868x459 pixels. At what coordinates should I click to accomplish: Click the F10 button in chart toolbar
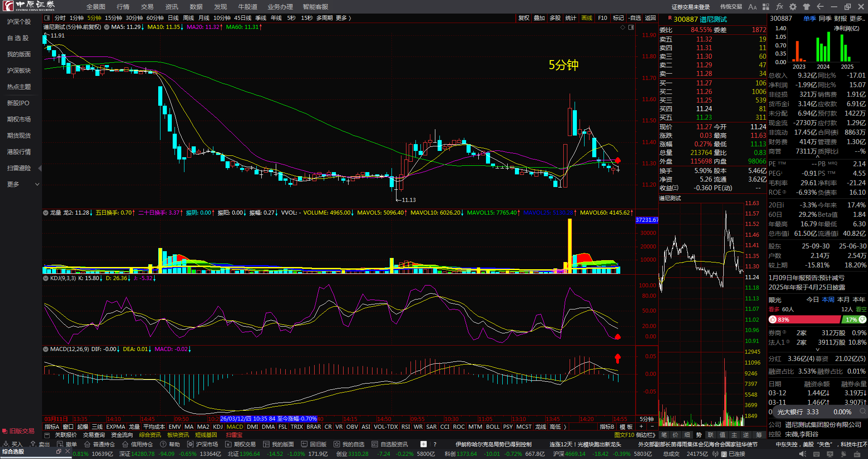pos(603,18)
